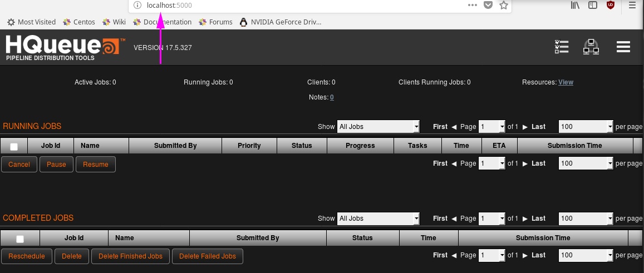
Task: Sort Running Jobs by Priority column
Action: [x=249, y=146]
